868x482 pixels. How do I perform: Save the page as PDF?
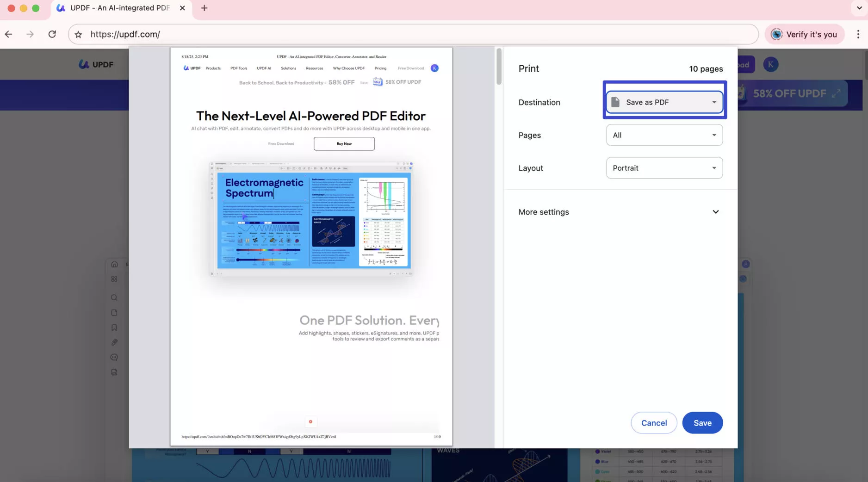702,423
